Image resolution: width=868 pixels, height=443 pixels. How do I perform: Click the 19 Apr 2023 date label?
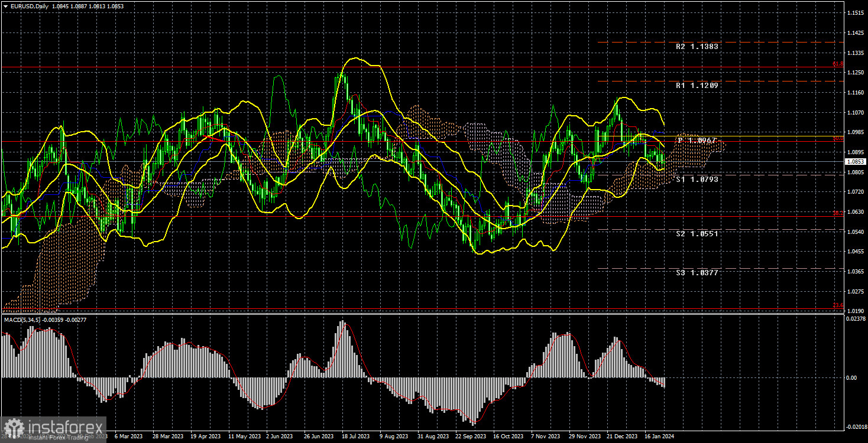206,437
